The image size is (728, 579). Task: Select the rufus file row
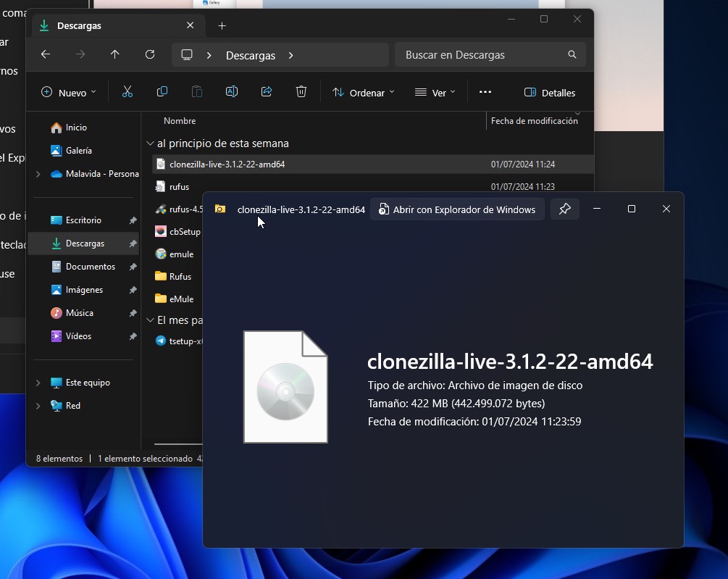click(179, 187)
